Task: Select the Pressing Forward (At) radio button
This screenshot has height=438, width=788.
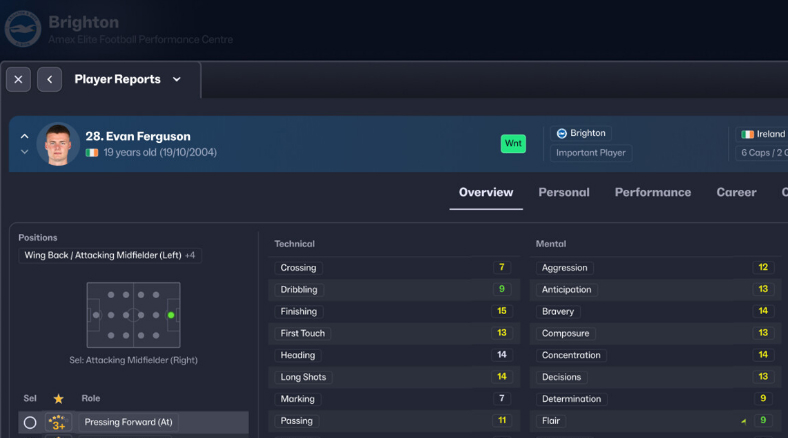Action: pyautogui.click(x=30, y=422)
